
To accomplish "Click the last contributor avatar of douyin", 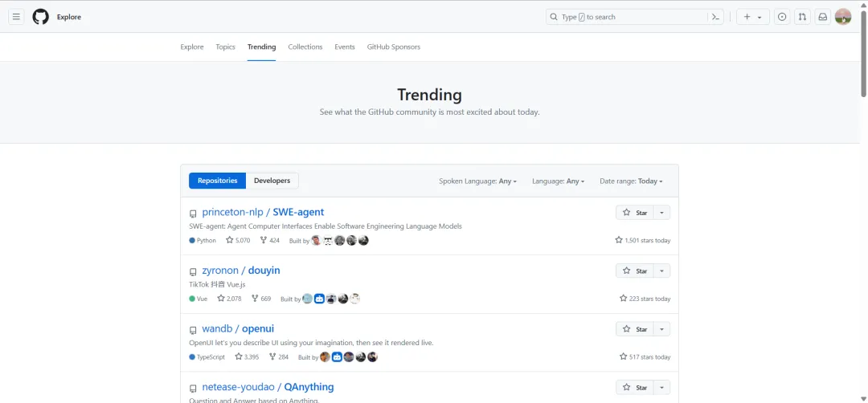I will pos(355,299).
